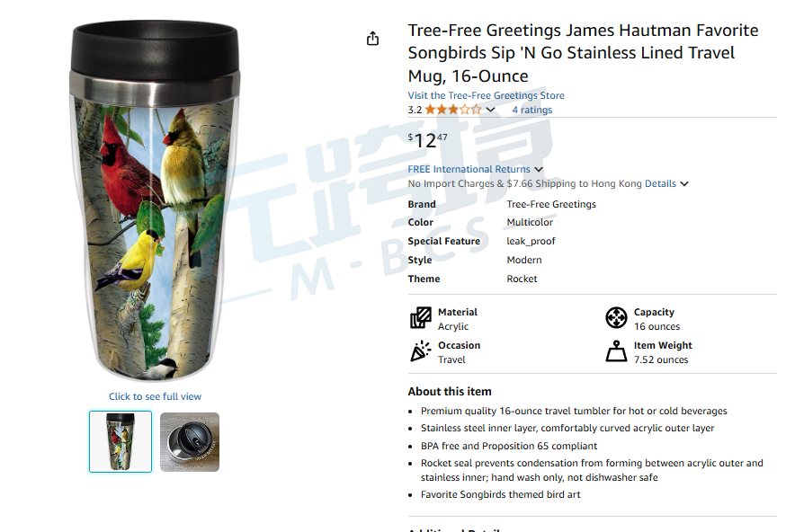Open the 4 ratings link
The height and width of the screenshot is (532, 795).
coord(531,110)
